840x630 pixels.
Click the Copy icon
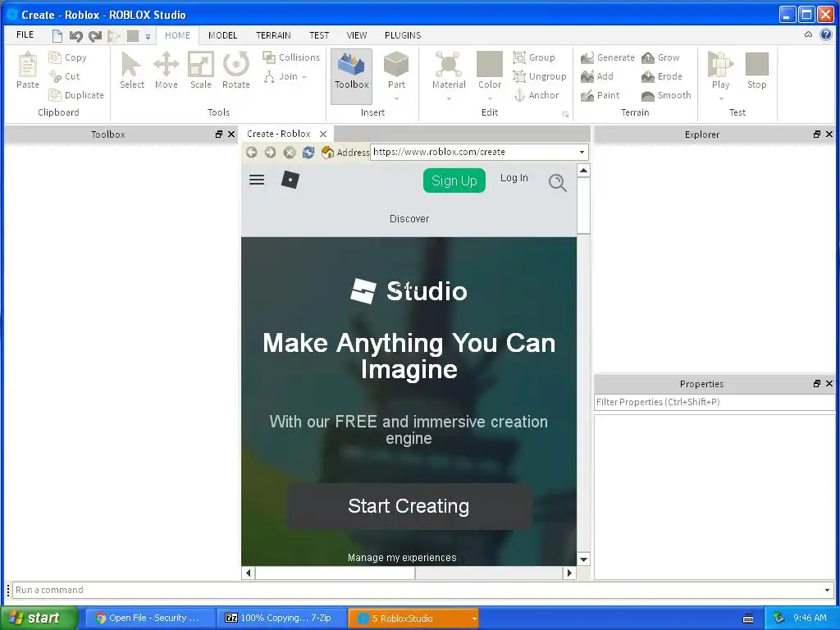click(55, 57)
